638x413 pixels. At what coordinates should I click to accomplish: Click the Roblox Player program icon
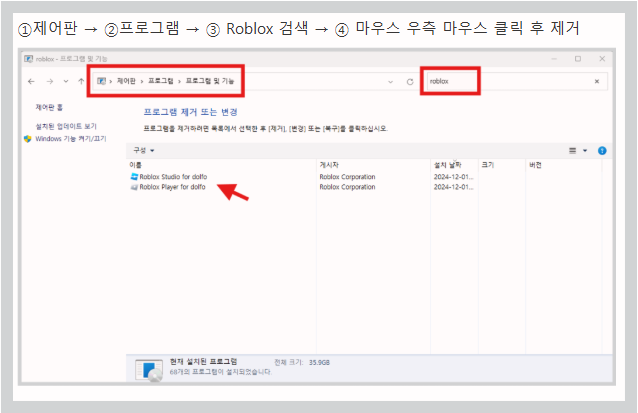134,187
